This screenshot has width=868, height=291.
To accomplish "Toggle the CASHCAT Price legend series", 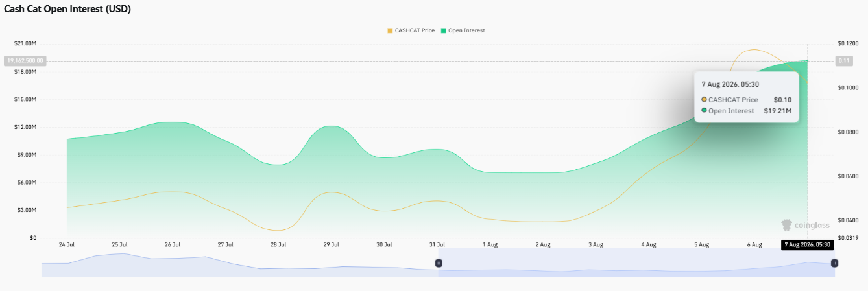I will tap(411, 30).
